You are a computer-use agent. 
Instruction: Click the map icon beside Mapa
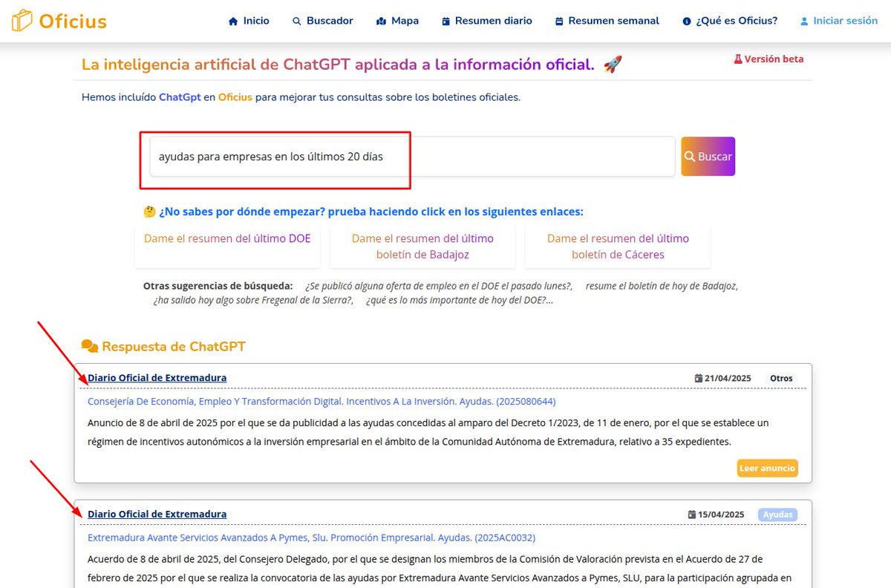(381, 22)
